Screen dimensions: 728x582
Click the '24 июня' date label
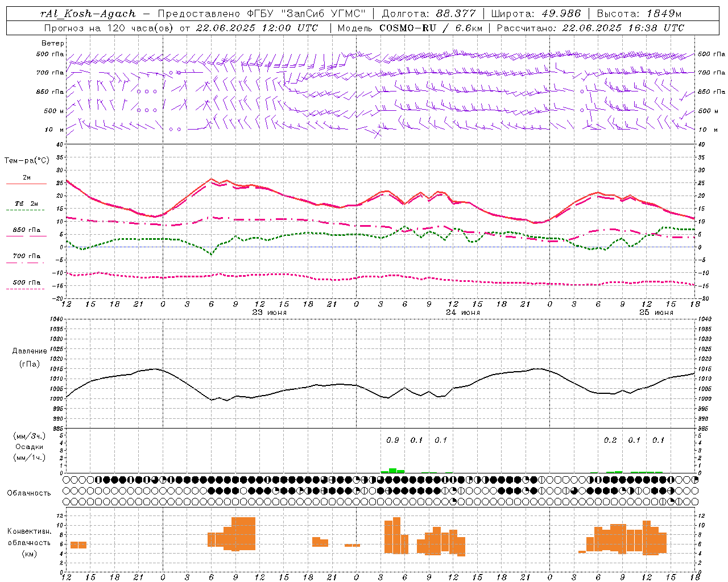(x=462, y=313)
